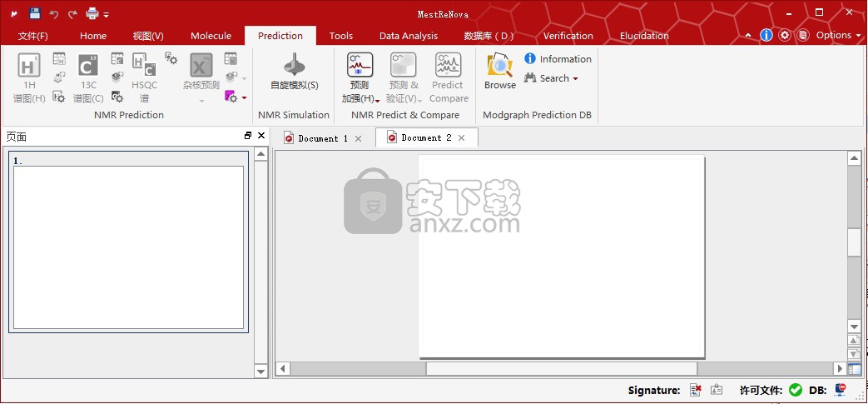
Task: Launch spin simulation spinning-top icon
Action: [294, 66]
